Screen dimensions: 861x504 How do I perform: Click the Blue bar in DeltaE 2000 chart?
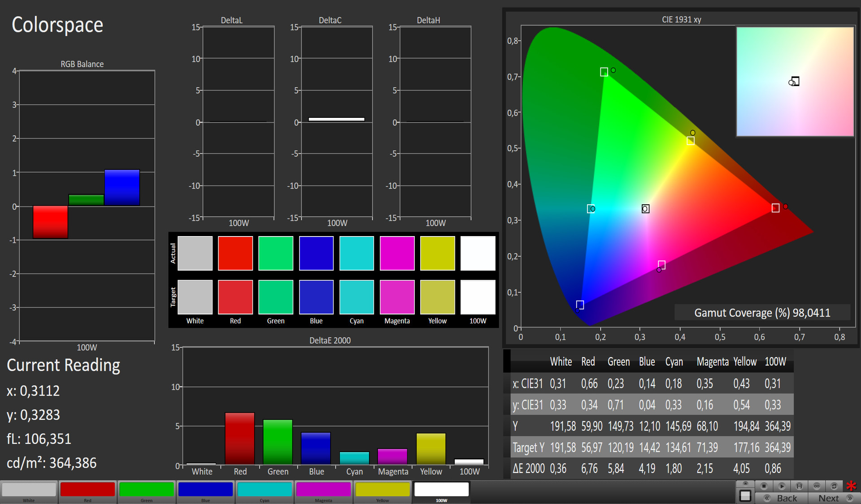point(316,448)
